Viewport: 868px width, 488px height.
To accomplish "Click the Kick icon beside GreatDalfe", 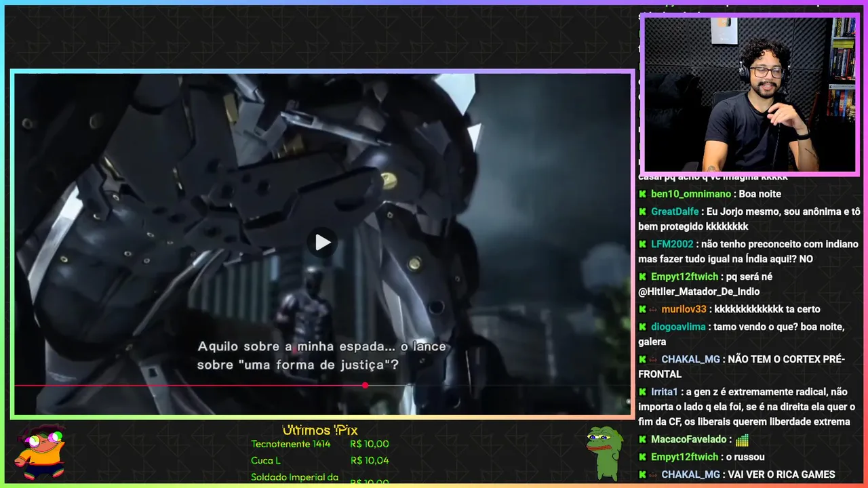I will (642, 211).
